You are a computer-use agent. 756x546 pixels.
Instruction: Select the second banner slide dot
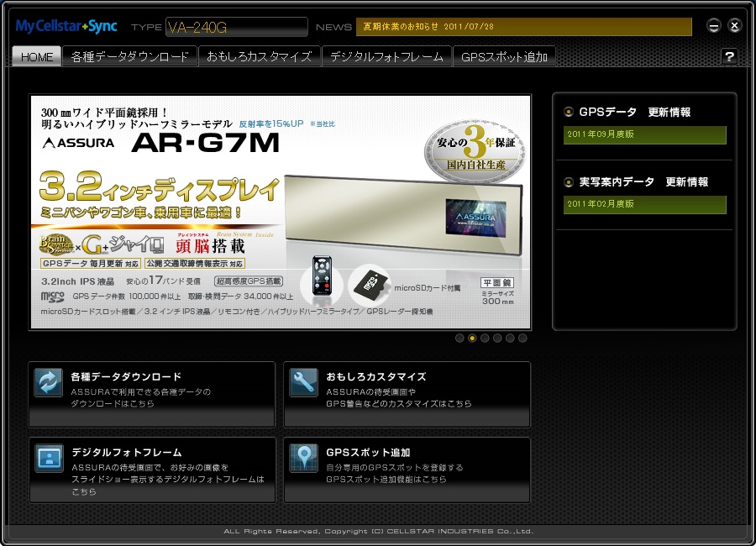pyautogui.click(x=472, y=339)
